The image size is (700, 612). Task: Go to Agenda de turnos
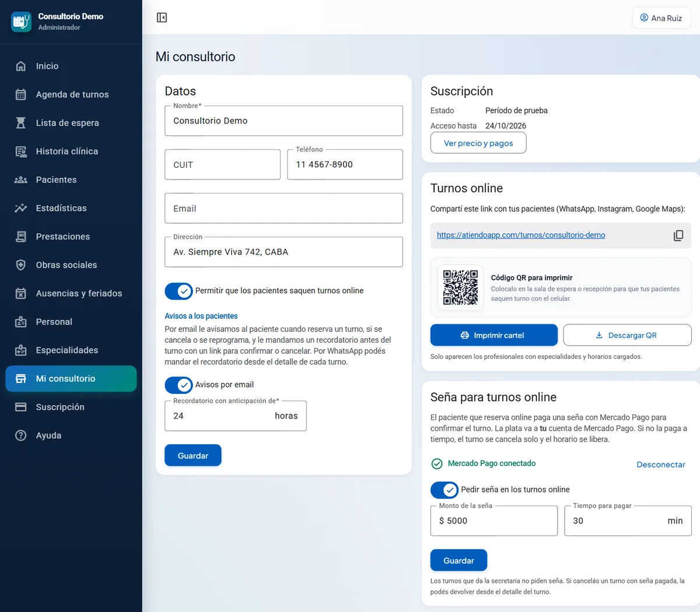(x=71, y=94)
